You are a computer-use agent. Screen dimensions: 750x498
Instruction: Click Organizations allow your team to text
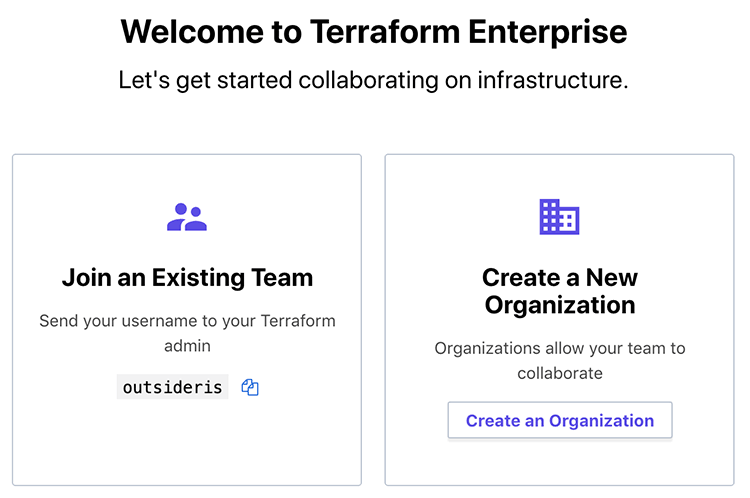pyautogui.click(x=560, y=348)
